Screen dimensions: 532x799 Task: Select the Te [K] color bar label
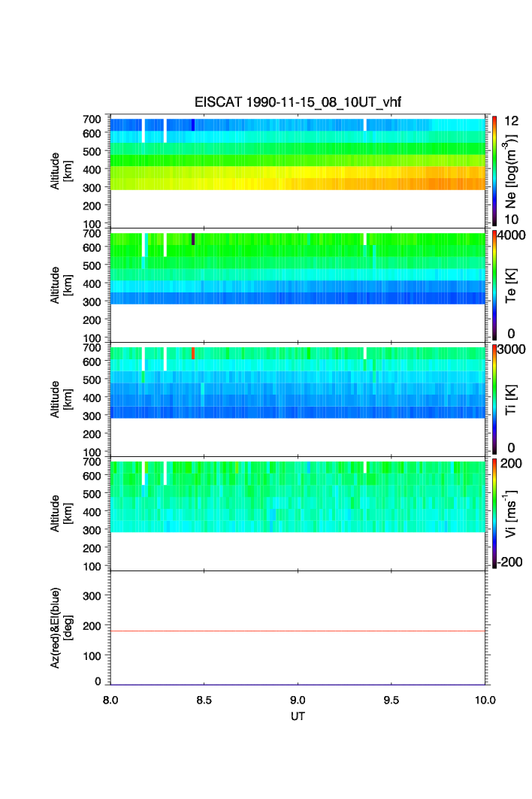[511, 286]
